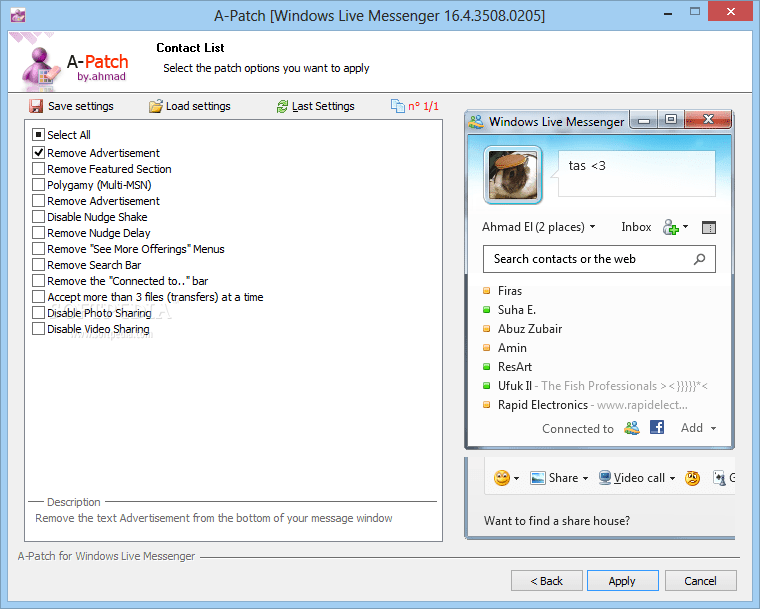Click the rabbit display picture thumbnail
The height and width of the screenshot is (609, 760).
tap(513, 175)
